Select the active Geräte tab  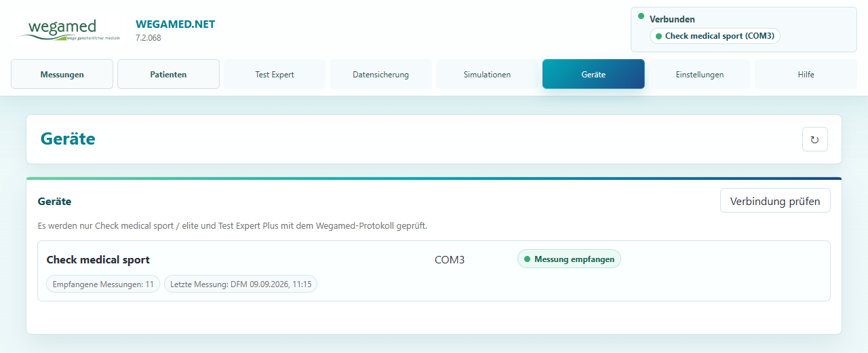click(x=593, y=74)
